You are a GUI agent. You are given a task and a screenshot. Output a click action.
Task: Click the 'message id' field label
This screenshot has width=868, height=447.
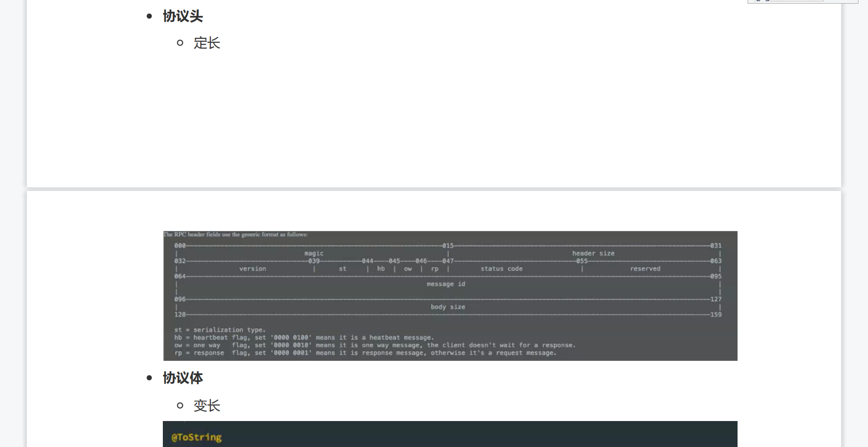[446, 284]
